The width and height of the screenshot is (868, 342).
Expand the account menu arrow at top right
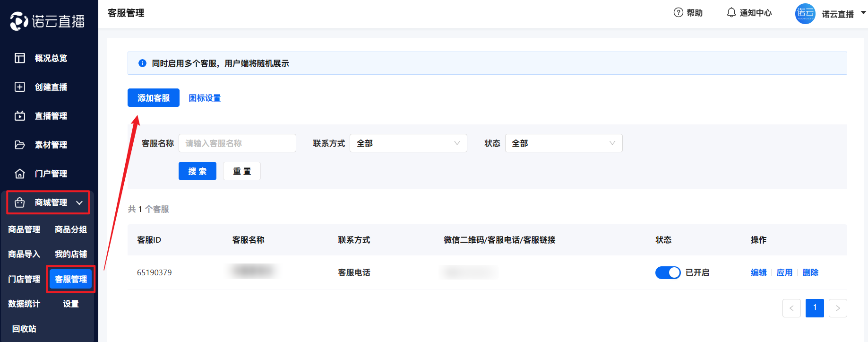pos(863,13)
